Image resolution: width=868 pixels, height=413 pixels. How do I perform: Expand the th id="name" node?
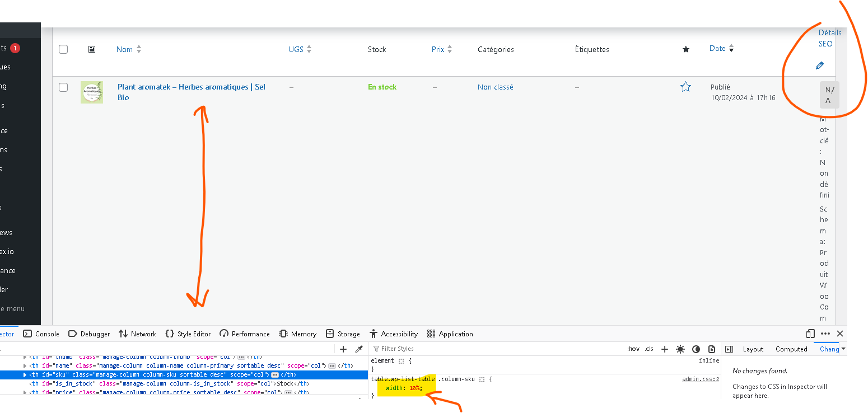[25, 366]
